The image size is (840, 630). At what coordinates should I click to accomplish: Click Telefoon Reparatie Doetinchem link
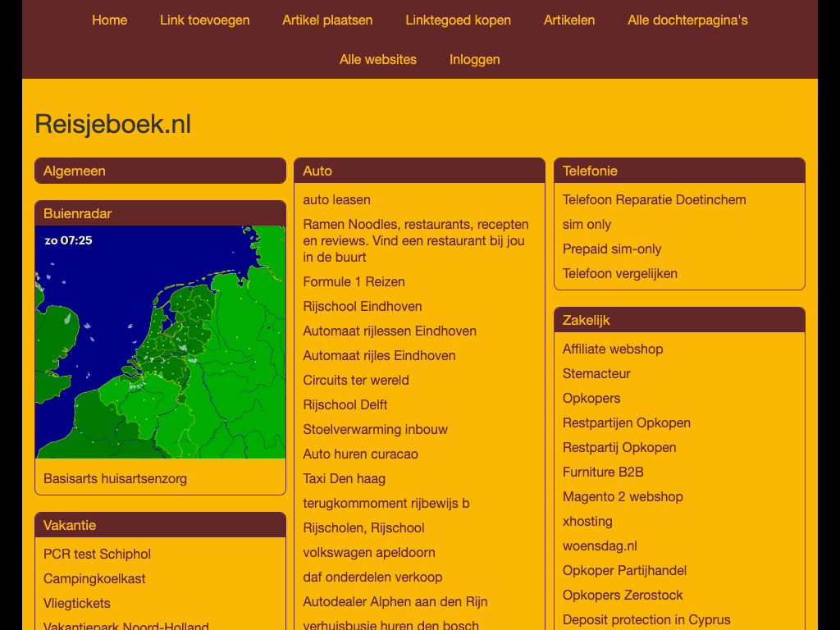point(654,199)
